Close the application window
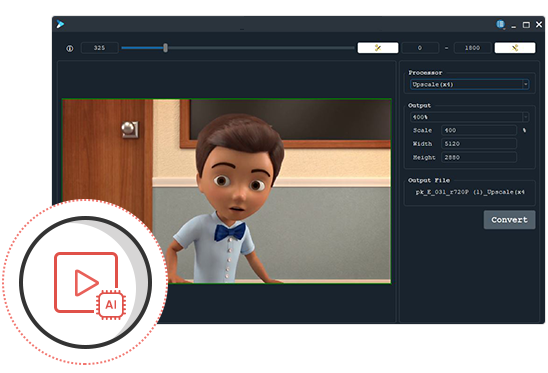548x373 pixels. 539,24
